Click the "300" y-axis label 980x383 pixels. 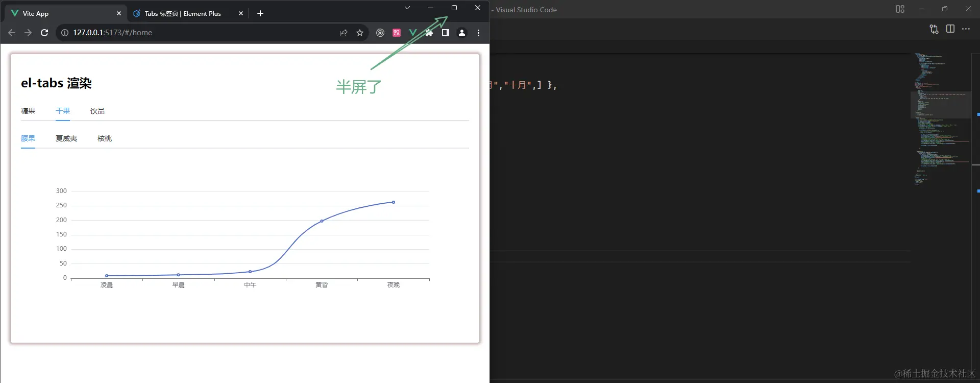click(x=61, y=191)
